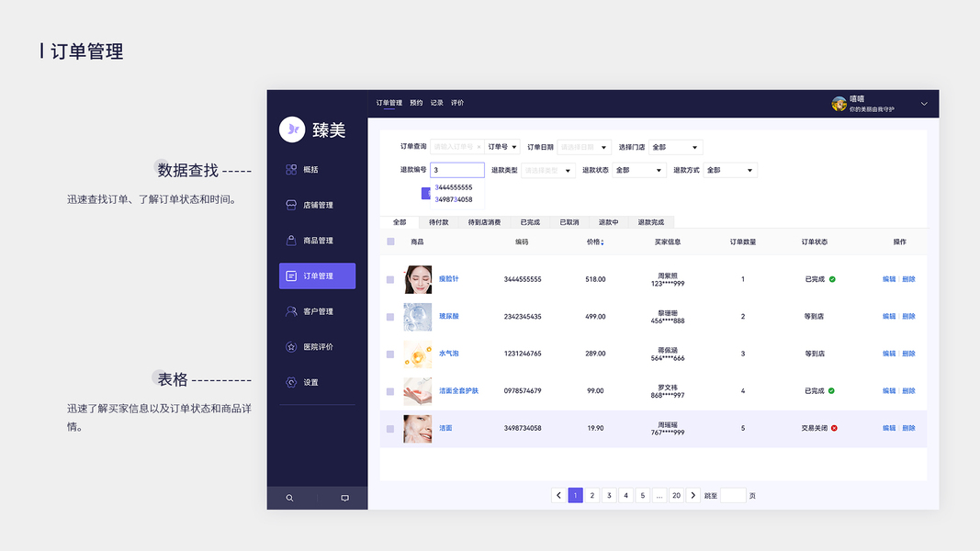Click 删除 for the 瘦脸针 order
980x551 pixels.
908,279
